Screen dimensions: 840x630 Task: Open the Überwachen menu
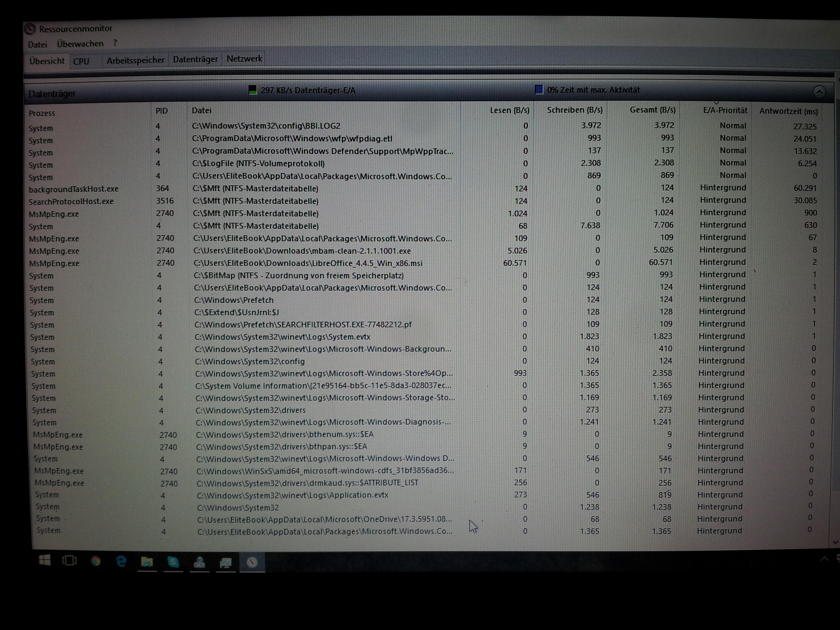coord(80,44)
